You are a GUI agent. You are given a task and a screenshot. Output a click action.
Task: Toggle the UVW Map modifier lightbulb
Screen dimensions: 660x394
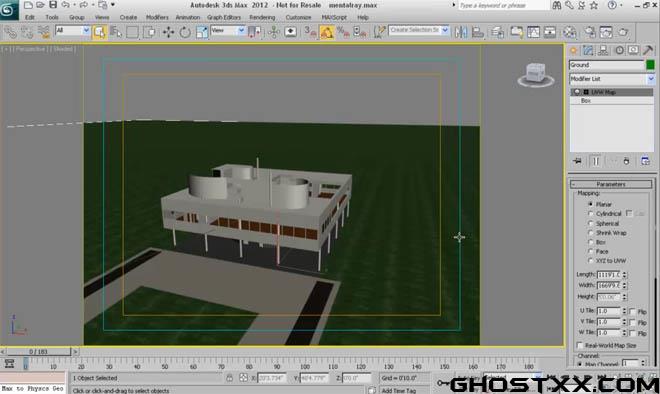click(577, 92)
